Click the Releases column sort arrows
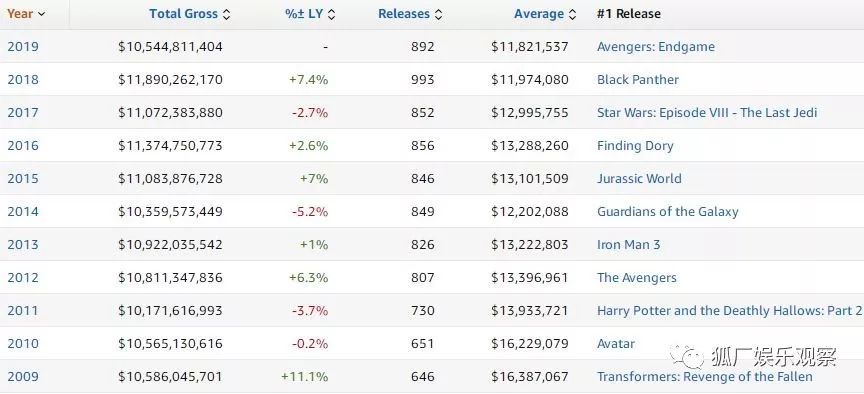864x394 pixels. point(438,14)
